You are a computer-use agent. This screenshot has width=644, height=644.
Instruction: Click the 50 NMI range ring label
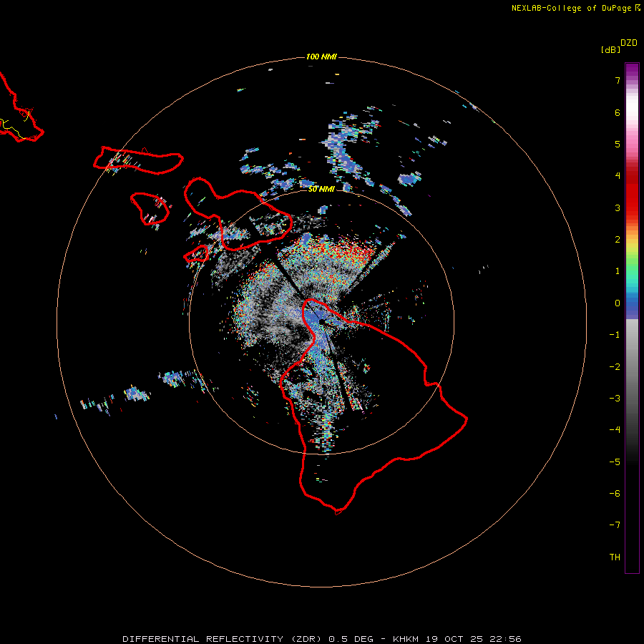(x=321, y=190)
